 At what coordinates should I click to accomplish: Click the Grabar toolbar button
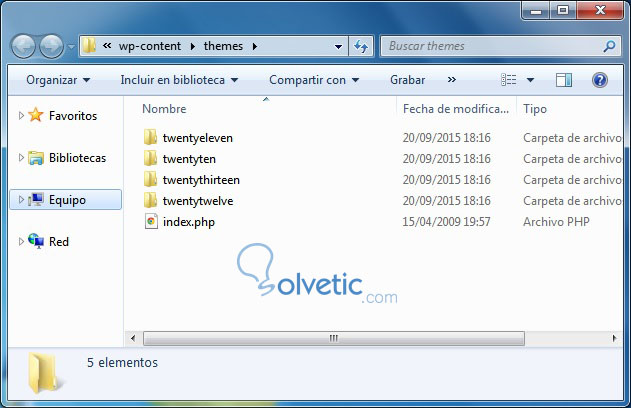point(407,80)
